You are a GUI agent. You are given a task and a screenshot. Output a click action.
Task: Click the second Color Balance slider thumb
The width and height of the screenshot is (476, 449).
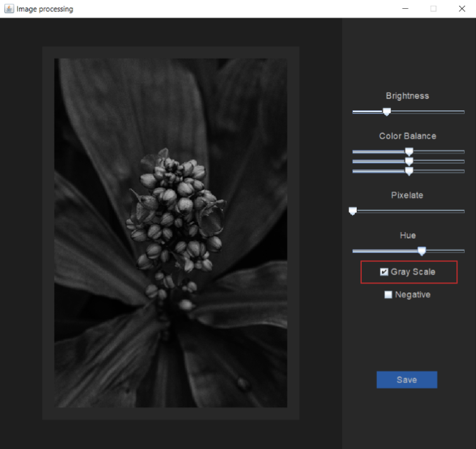[x=409, y=161]
